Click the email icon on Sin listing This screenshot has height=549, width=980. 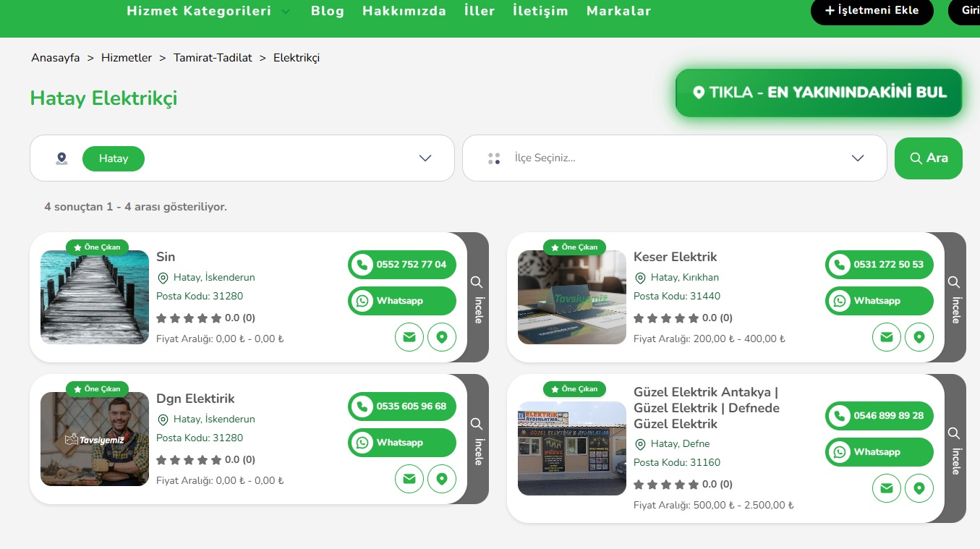coord(409,337)
